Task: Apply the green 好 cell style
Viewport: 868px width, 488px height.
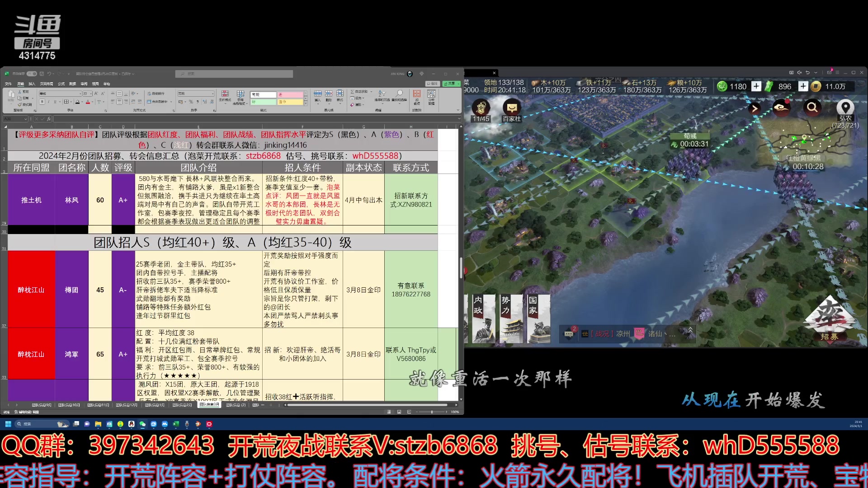Action: (263, 102)
